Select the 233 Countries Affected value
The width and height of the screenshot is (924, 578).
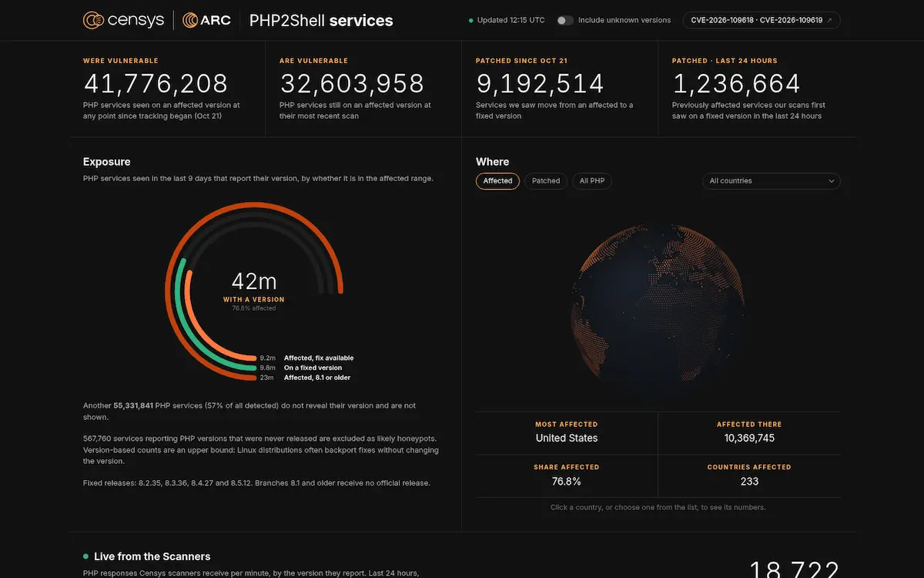749,481
